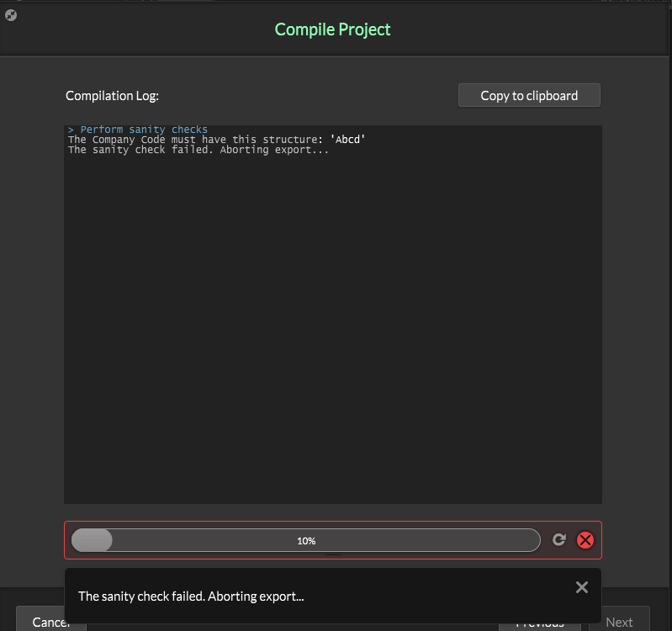Click the small handle below the progress bar
The image size is (672, 631).
click(x=333, y=554)
